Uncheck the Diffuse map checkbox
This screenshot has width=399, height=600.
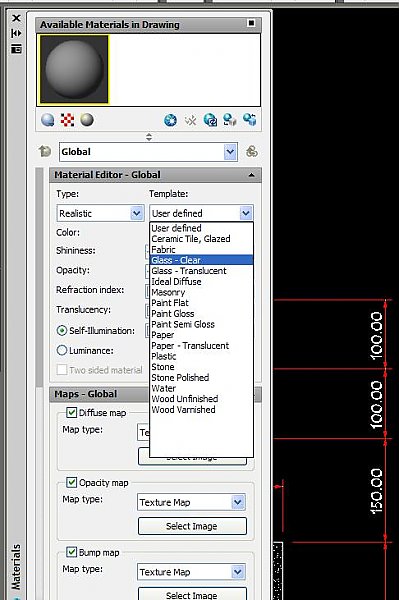pyautogui.click(x=71, y=412)
